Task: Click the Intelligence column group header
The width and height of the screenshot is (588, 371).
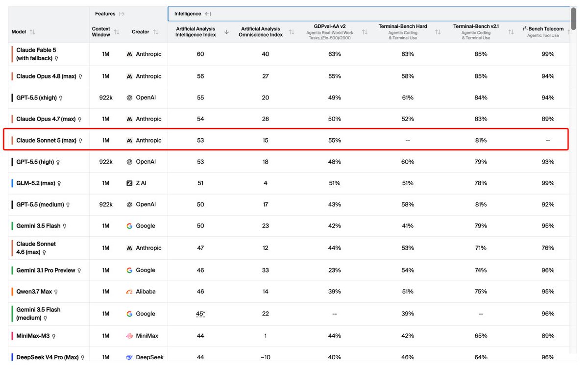Action: point(188,14)
